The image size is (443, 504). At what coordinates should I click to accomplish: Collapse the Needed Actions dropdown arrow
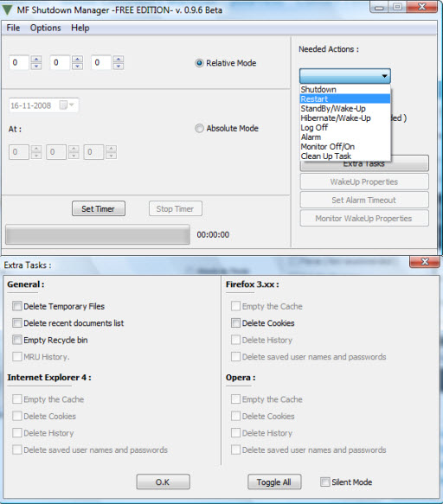point(384,76)
